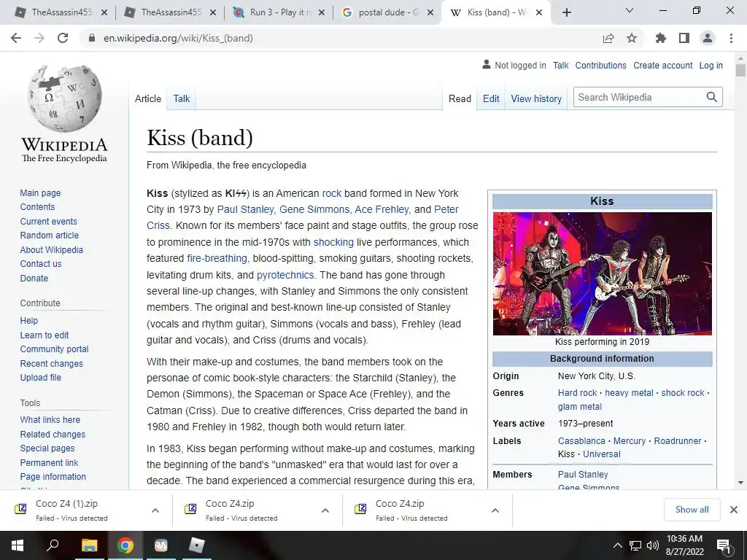Expand options for middle Coco Z4.zip download

[325, 510]
